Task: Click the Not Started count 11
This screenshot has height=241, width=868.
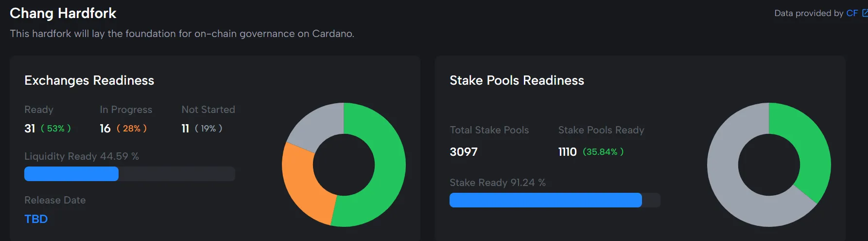Action: click(185, 129)
